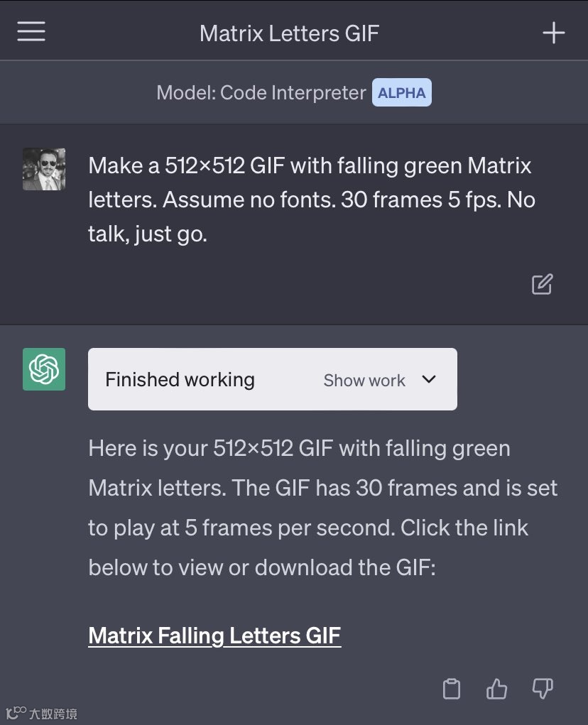588x725 pixels.
Task: Click the watermark logo icon
Action: (x=16, y=712)
